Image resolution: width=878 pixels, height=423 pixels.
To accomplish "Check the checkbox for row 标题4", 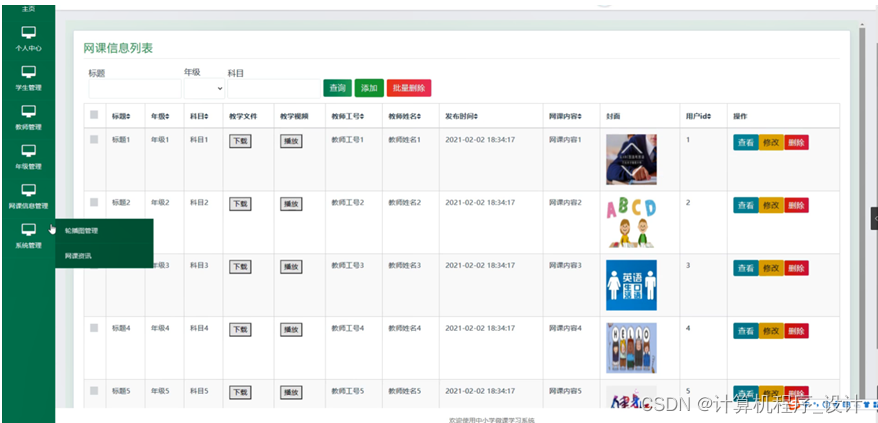I will (x=94, y=328).
